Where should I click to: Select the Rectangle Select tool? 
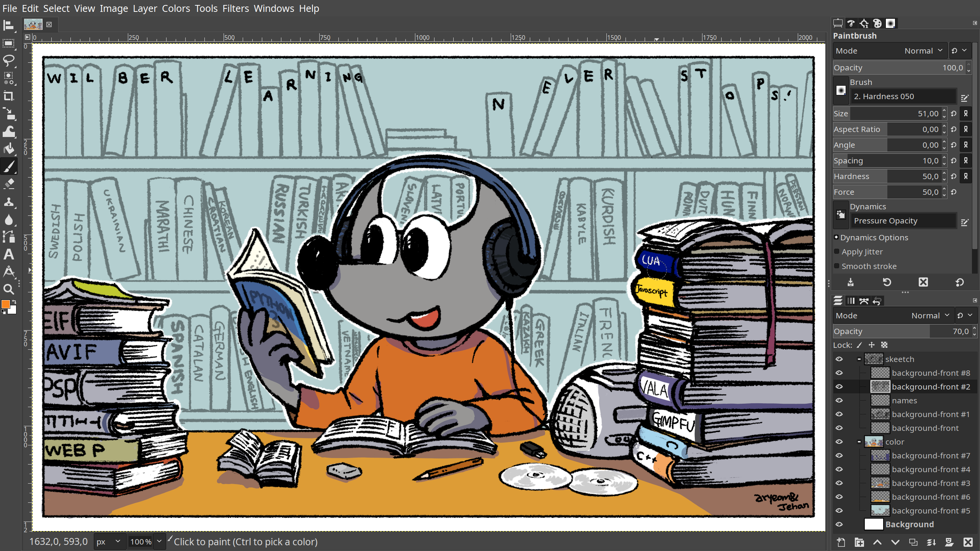pyautogui.click(x=8, y=43)
